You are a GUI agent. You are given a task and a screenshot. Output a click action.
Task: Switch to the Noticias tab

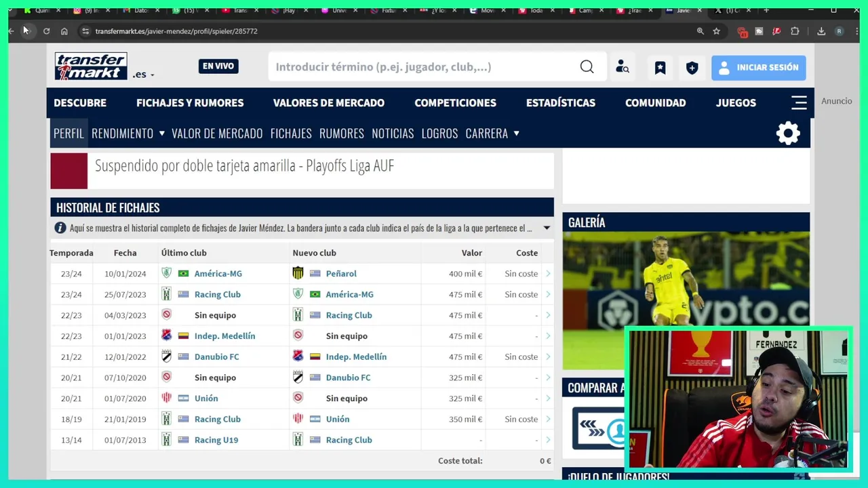(x=393, y=134)
